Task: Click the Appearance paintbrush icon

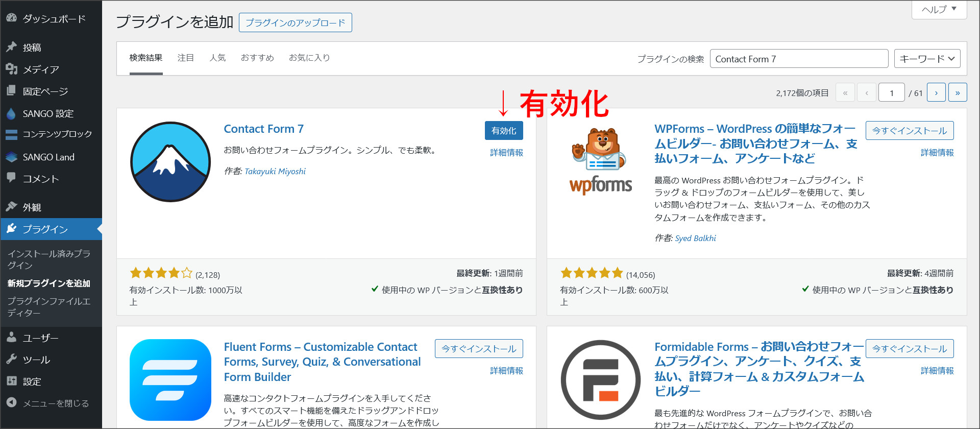Action: (x=11, y=206)
